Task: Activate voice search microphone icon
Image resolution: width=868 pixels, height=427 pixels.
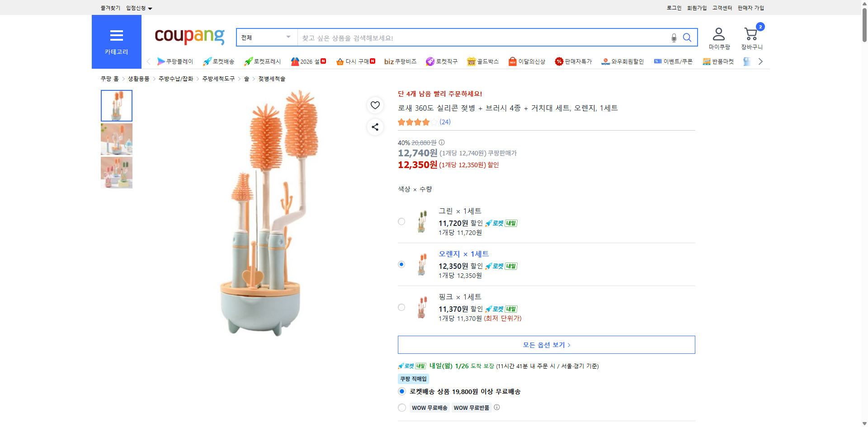Action: [x=673, y=38]
